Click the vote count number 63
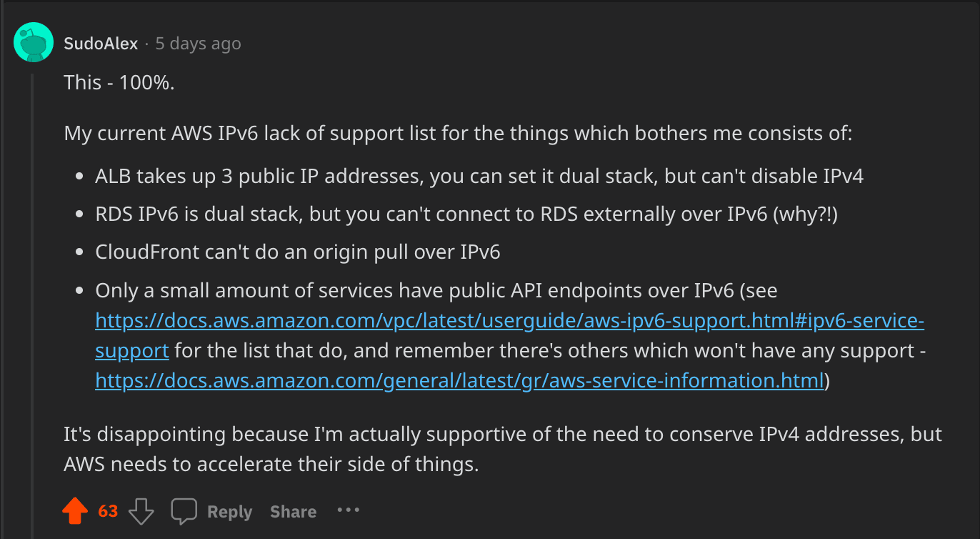This screenshot has height=539, width=980. pyautogui.click(x=108, y=512)
